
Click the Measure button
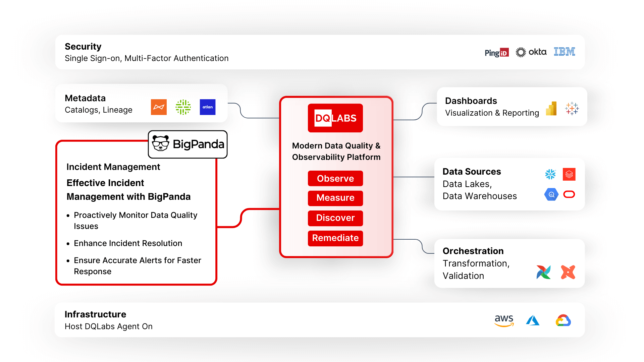[x=335, y=198]
